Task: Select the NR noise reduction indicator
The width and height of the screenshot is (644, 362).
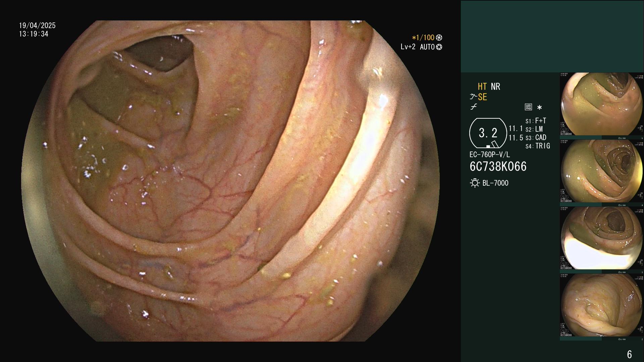Action: 495,86
